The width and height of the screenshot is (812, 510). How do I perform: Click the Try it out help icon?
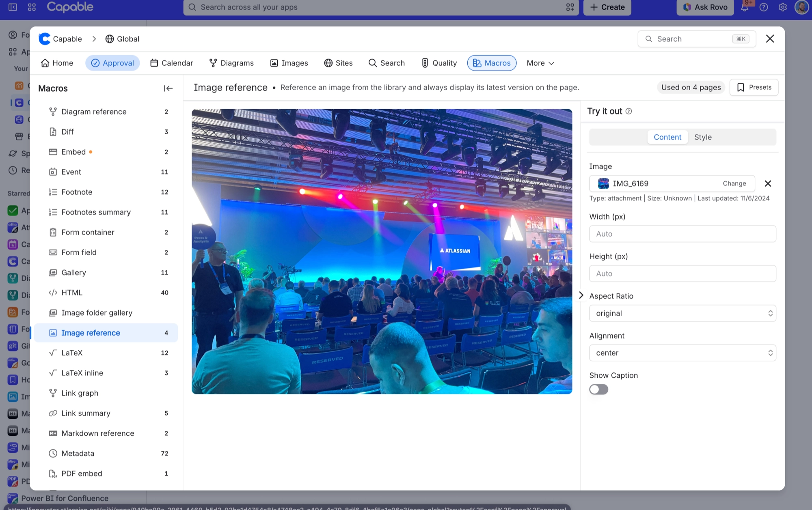(x=628, y=111)
